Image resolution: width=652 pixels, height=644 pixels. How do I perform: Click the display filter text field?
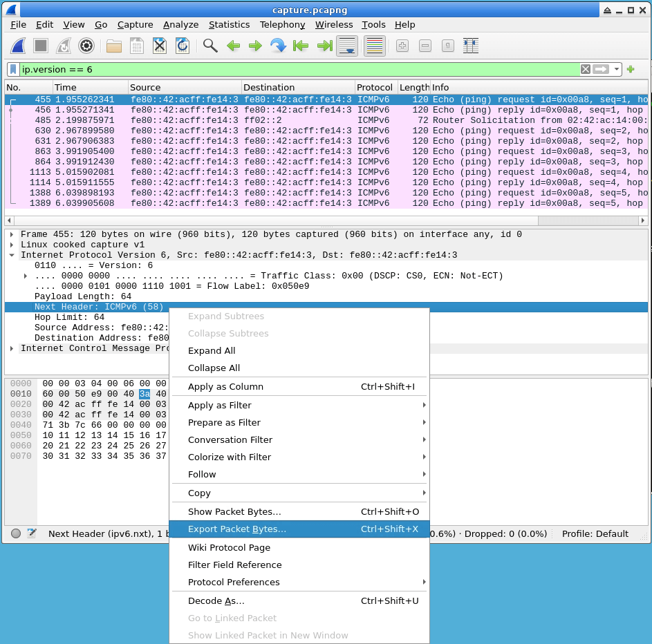[299, 69]
